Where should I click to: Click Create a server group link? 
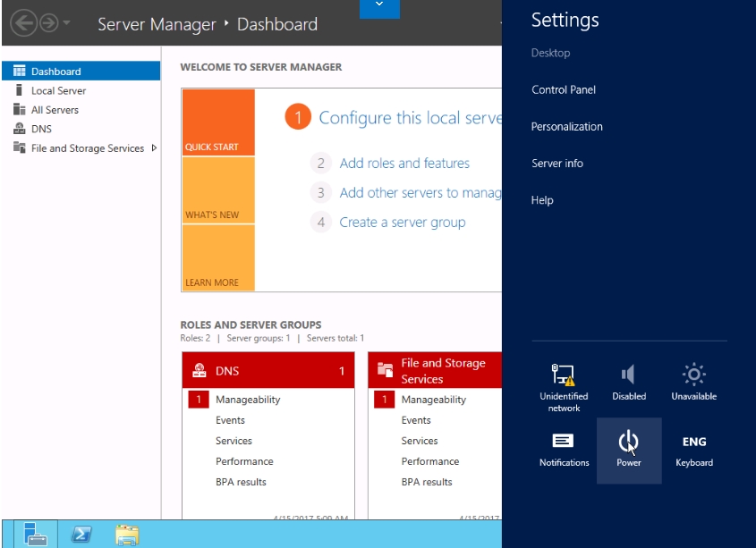403,223
